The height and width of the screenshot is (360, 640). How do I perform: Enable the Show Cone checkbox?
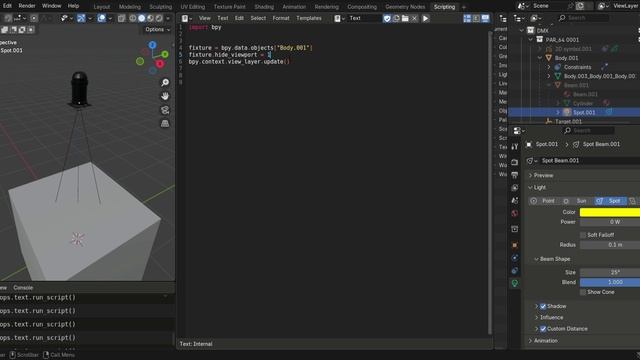(583, 292)
